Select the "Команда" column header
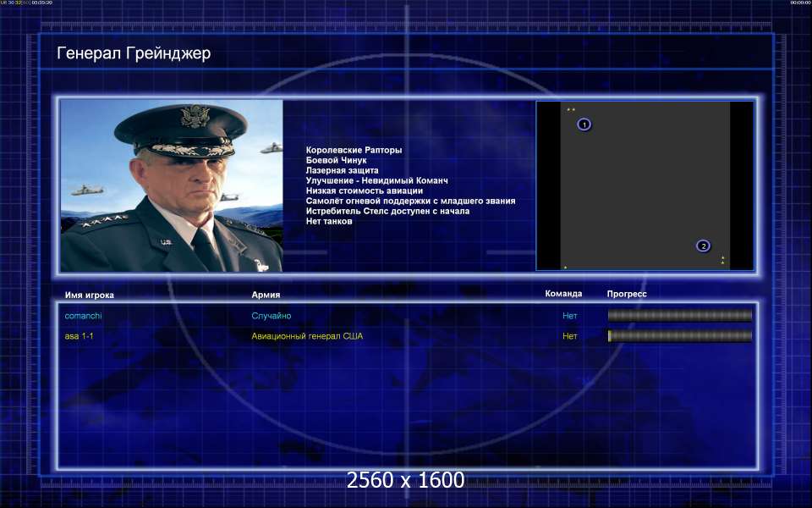The height and width of the screenshot is (508, 812). (x=563, y=294)
